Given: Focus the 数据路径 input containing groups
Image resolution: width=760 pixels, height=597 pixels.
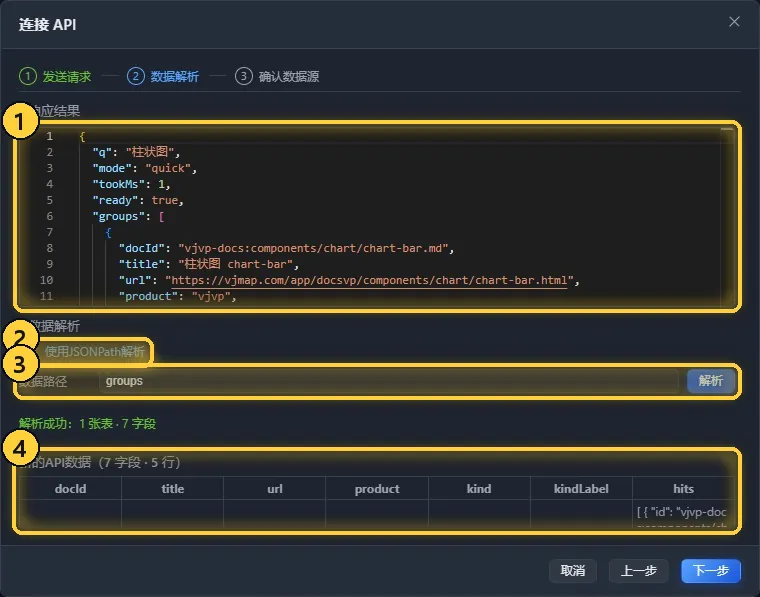Looking at the screenshot, I should click(388, 381).
